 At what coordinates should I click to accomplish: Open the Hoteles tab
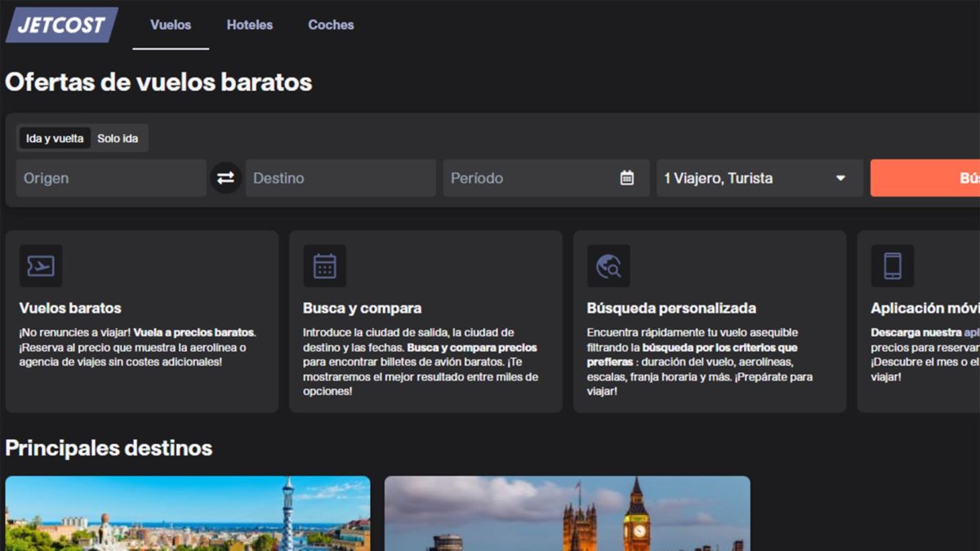coord(250,24)
